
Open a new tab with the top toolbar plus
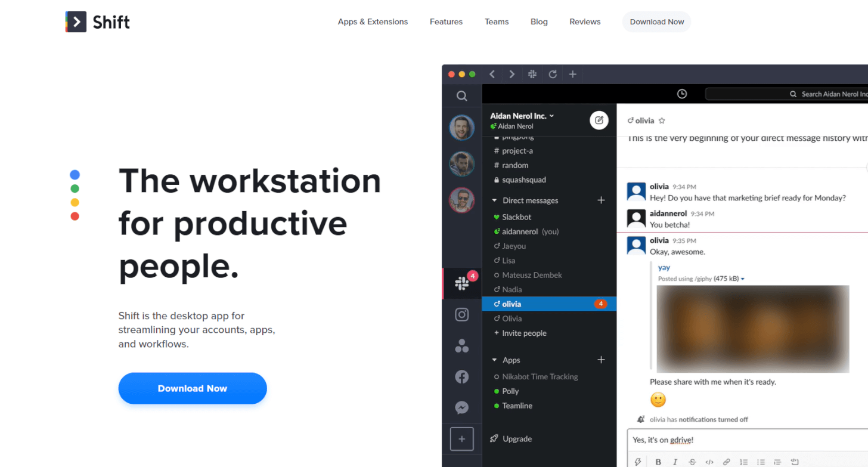[x=572, y=74]
